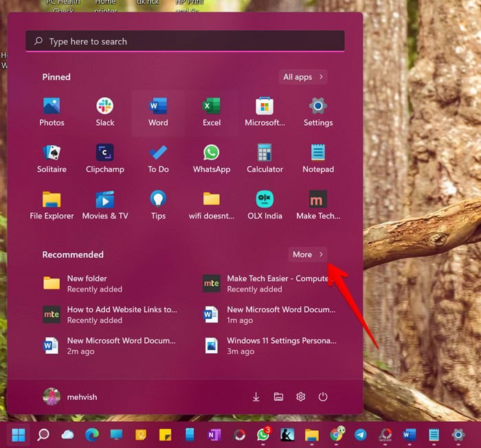Click the Type here to search field

coord(185,41)
